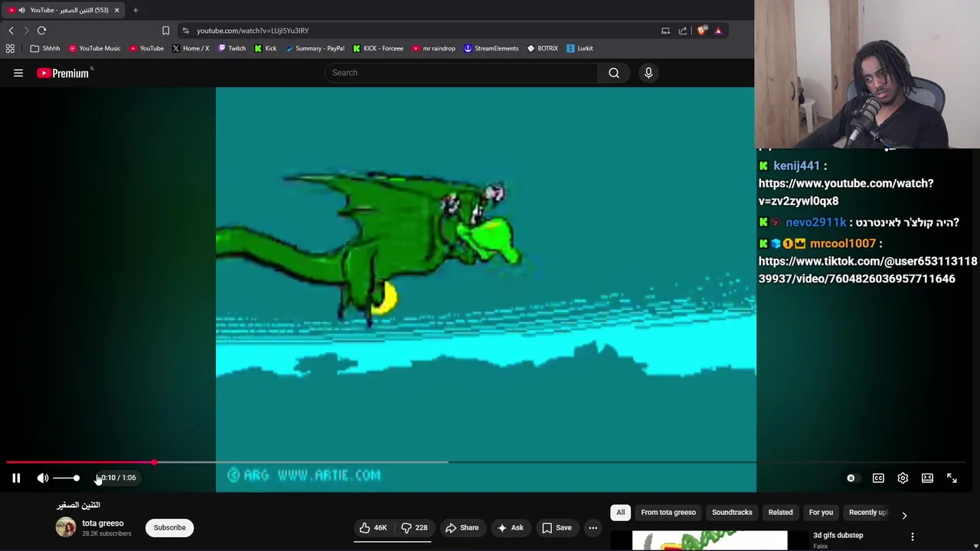980x551 pixels.
Task: Open the 3d gifs dubstep video thumbnail
Action: click(x=709, y=540)
